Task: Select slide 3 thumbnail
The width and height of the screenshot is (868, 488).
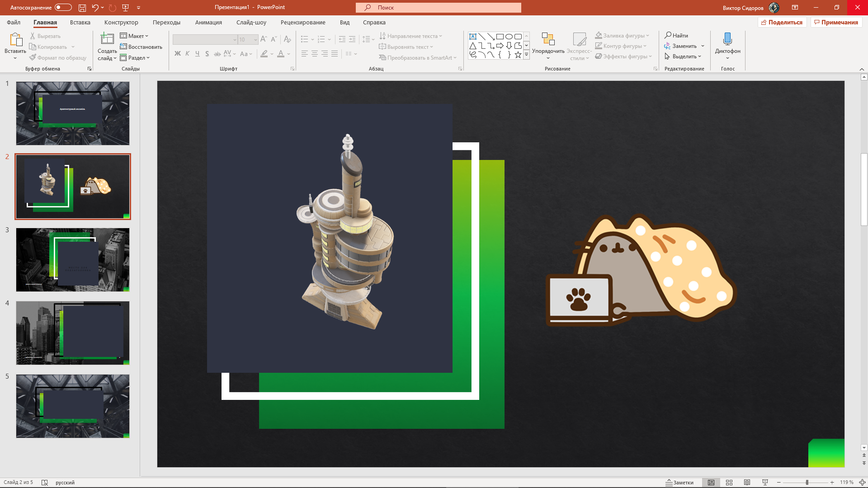Action: (73, 260)
